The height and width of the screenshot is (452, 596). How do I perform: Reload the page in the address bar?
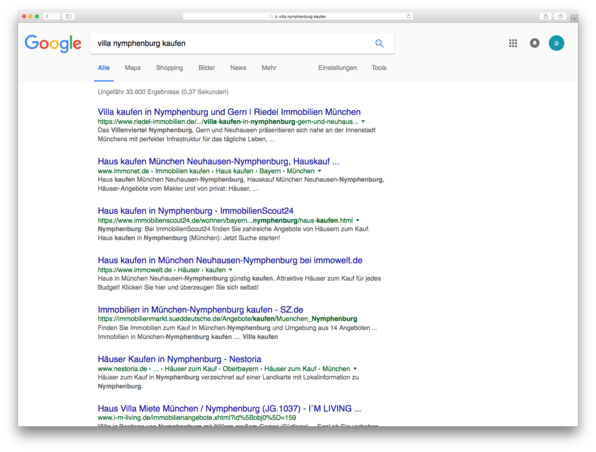409,16
